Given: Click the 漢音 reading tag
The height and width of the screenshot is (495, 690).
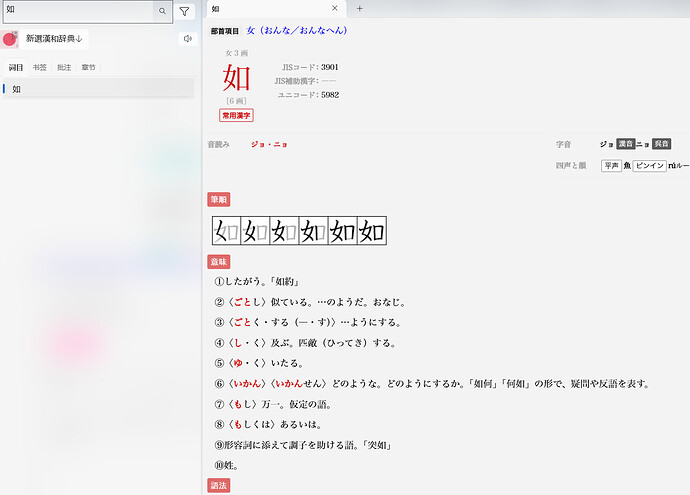Looking at the screenshot, I should [625, 144].
